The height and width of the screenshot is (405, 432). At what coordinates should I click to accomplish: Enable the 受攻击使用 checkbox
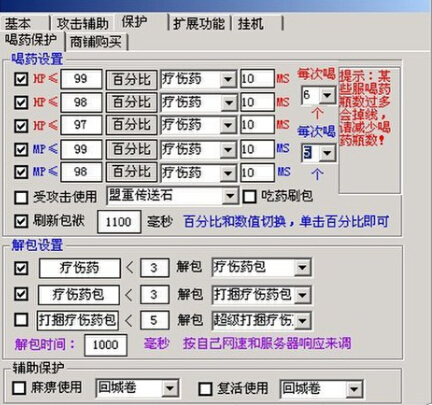[x=21, y=197]
